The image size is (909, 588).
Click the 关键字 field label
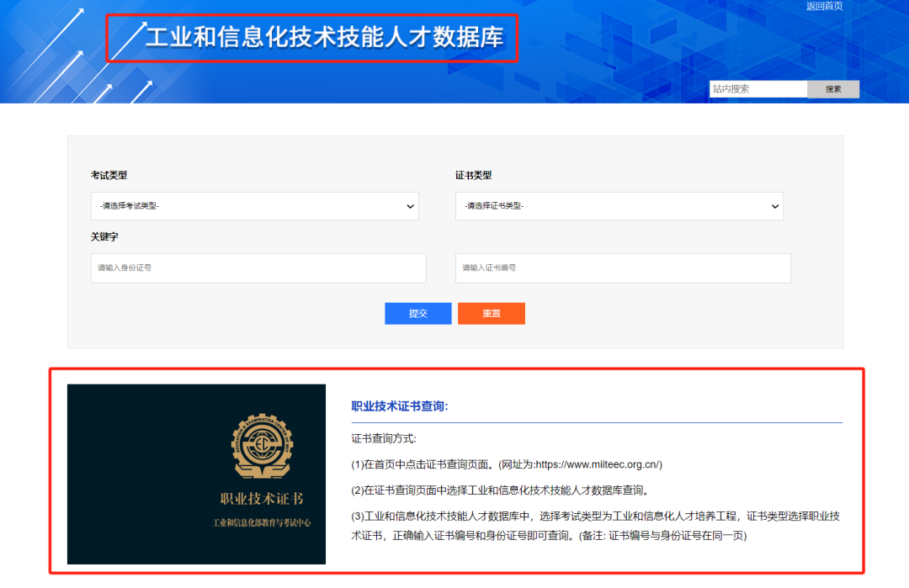click(104, 237)
